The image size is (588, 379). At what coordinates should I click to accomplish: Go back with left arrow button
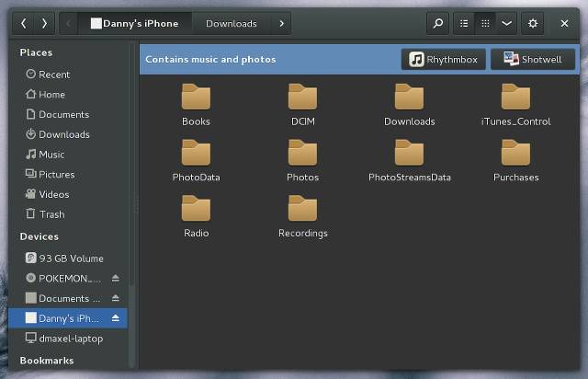coord(24,24)
